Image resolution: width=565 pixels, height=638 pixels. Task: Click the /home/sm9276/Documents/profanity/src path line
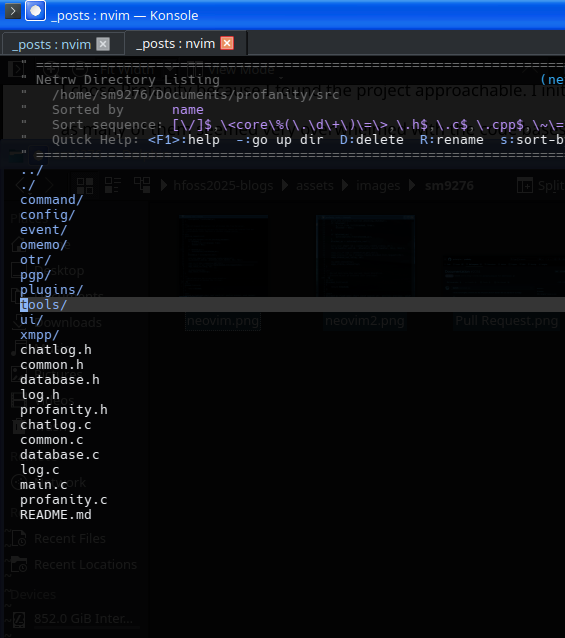(x=196, y=95)
